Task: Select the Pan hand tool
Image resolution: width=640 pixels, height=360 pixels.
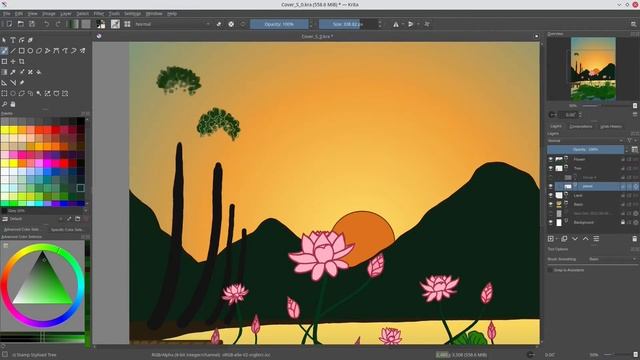Action: coord(13,104)
